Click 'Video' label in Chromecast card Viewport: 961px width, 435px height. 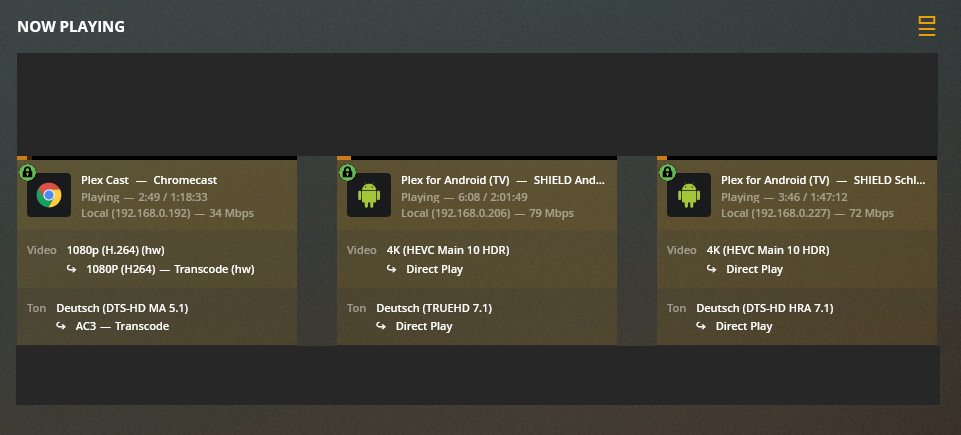(42, 250)
